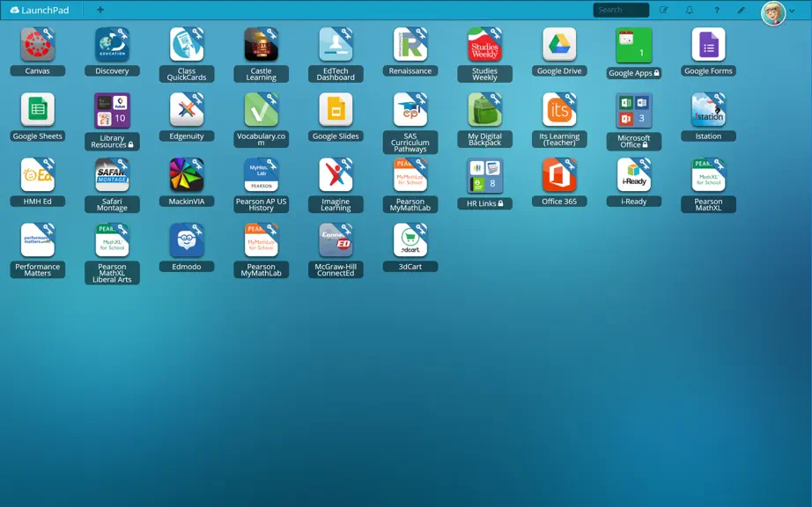Open the help question mark
Screen dimensions: 812x507
coord(717,10)
